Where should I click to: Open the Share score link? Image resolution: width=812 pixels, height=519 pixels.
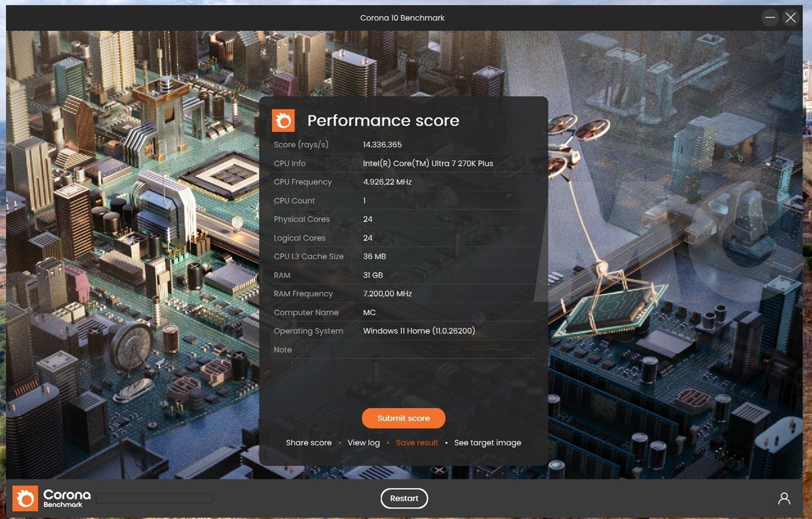pyautogui.click(x=309, y=443)
